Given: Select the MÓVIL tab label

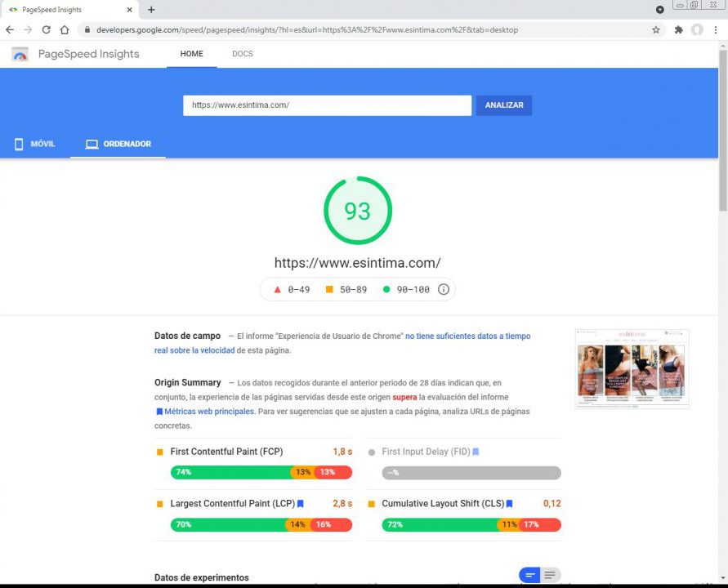Looking at the screenshot, I should [42, 144].
